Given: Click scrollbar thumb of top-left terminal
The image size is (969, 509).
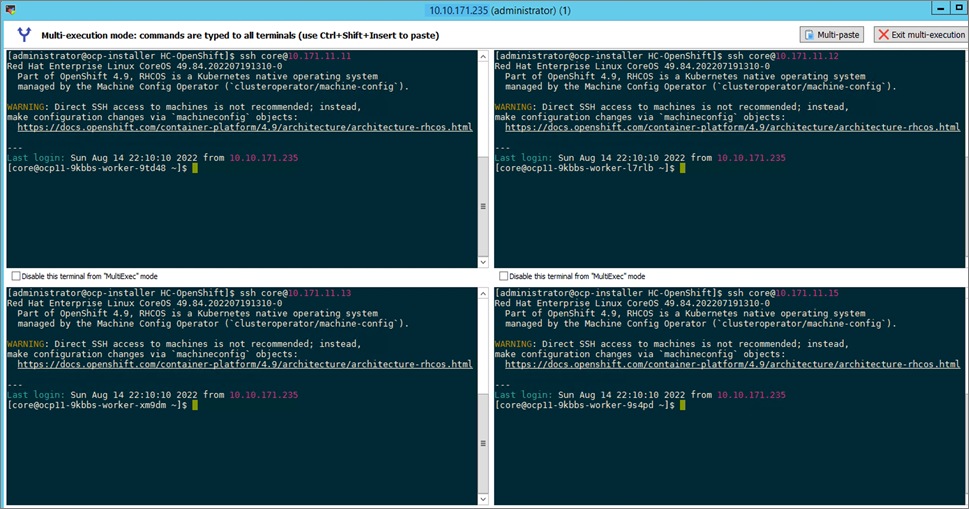Looking at the screenshot, I should [483, 206].
